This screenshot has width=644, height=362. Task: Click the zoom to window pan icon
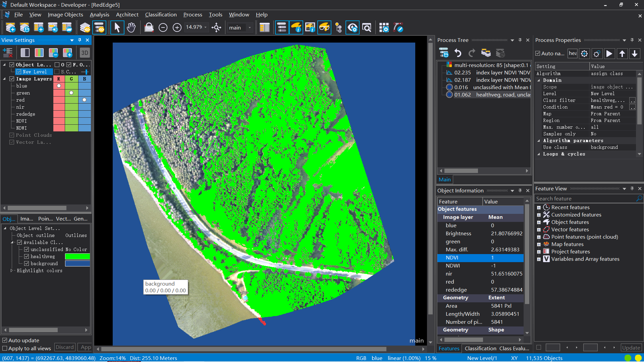pos(216,27)
